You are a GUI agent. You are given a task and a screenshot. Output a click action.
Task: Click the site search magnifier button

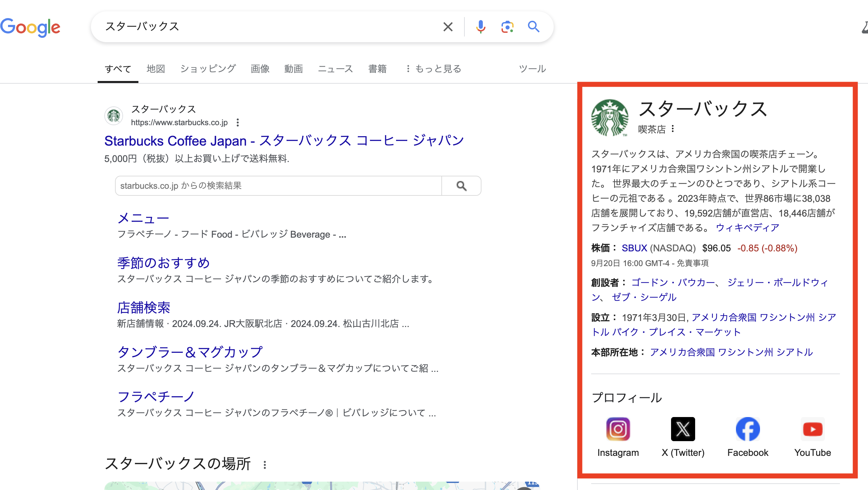[x=461, y=185]
